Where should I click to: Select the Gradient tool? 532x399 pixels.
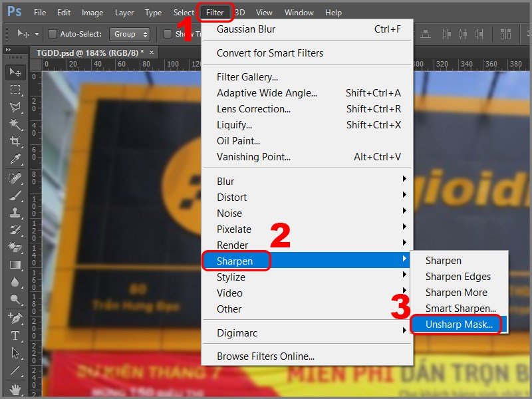pos(15,265)
